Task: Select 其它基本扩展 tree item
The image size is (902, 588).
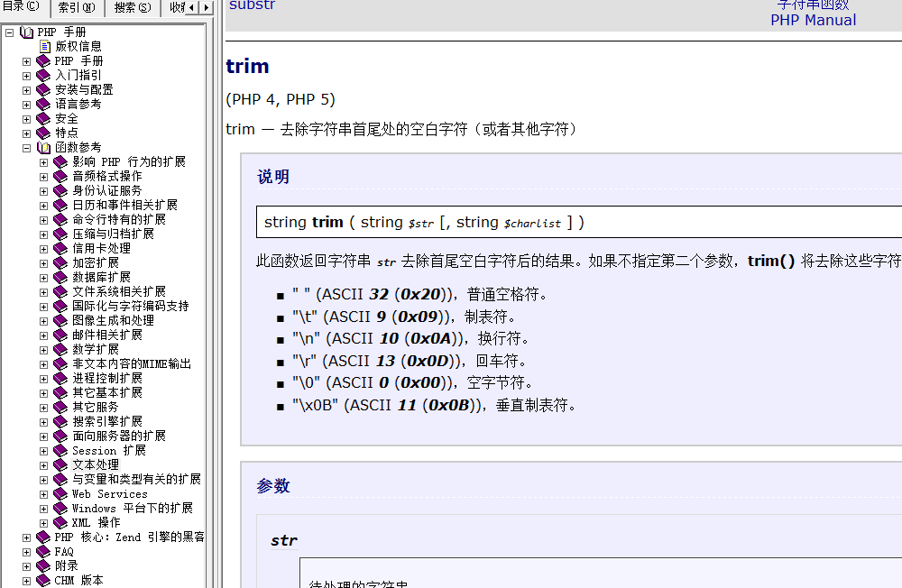Action: pos(107,393)
